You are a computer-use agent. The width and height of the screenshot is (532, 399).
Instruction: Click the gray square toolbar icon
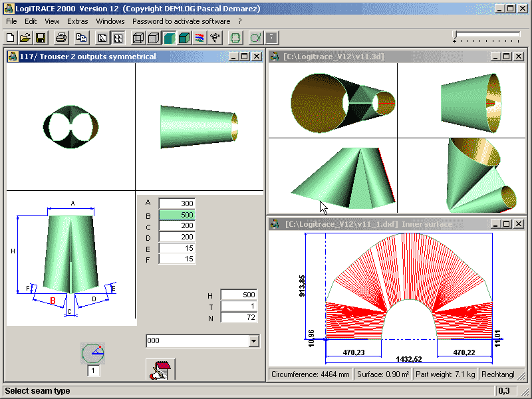[271, 38]
